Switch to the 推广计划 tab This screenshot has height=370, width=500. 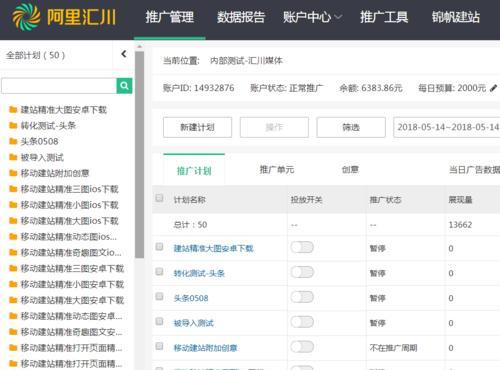(x=194, y=171)
